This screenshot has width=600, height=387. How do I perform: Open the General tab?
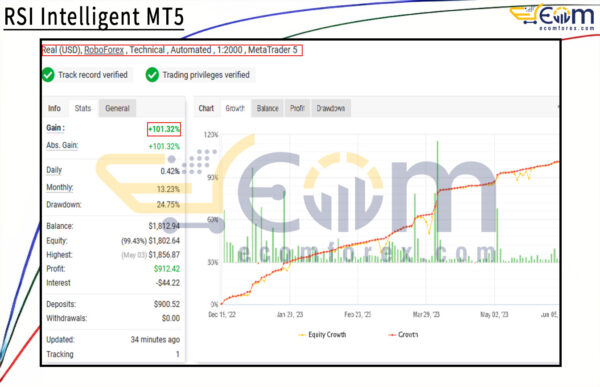[x=117, y=108]
